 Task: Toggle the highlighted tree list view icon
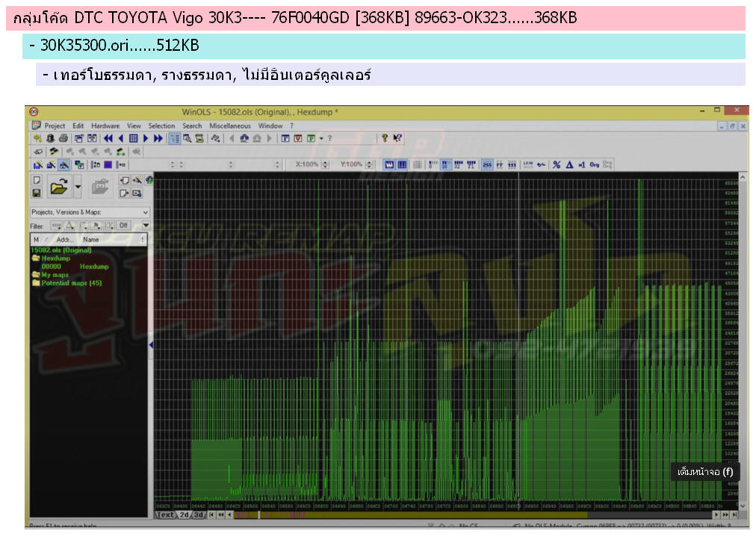pos(175,138)
